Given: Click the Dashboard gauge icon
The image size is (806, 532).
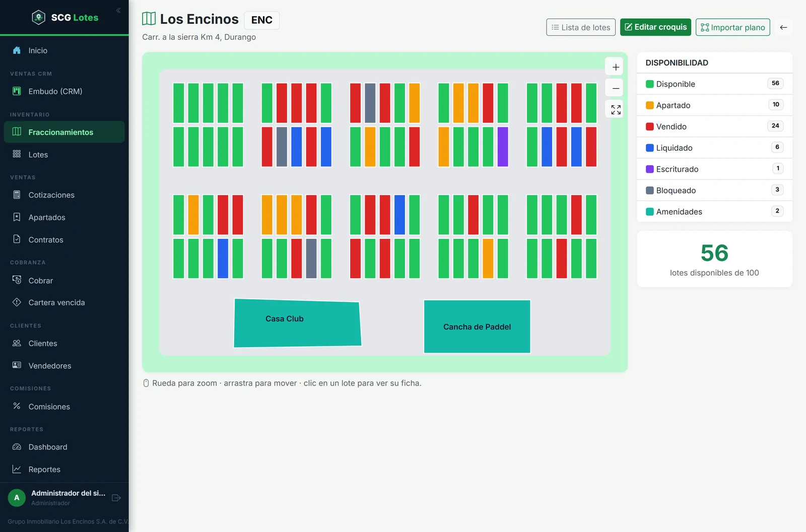Looking at the screenshot, I should click(x=17, y=447).
